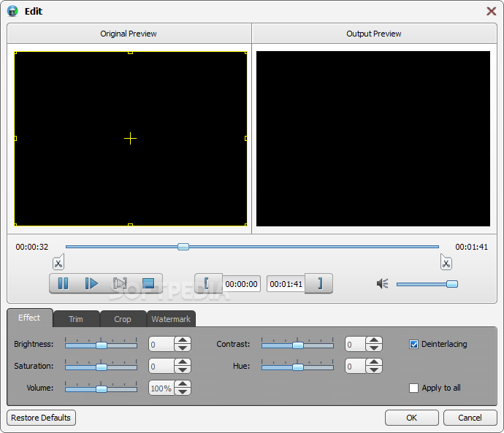This screenshot has height=433, width=504.
Task: Click the left-middle crop handle
Action: coord(15,139)
